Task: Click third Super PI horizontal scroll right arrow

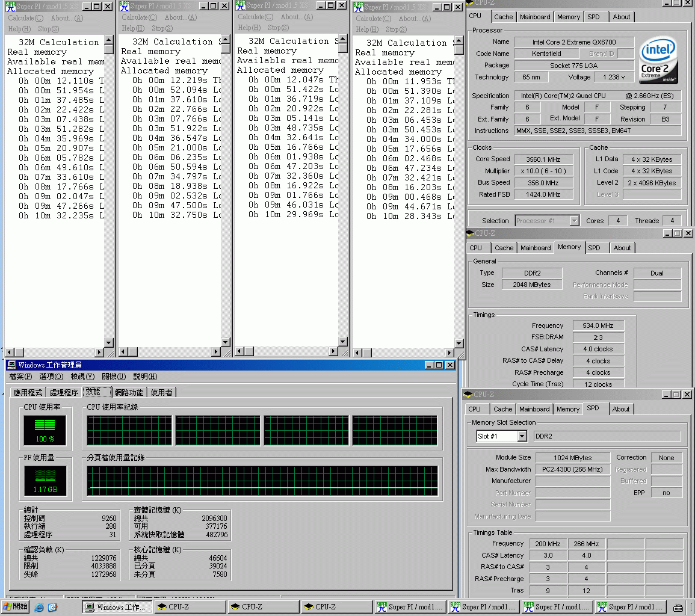Action: click(x=334, y=351)
